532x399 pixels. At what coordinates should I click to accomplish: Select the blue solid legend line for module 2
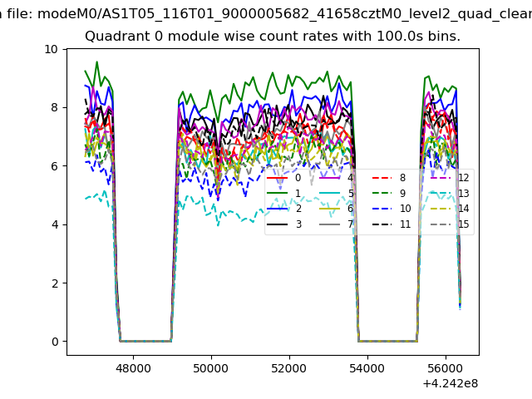coord(278,209)
